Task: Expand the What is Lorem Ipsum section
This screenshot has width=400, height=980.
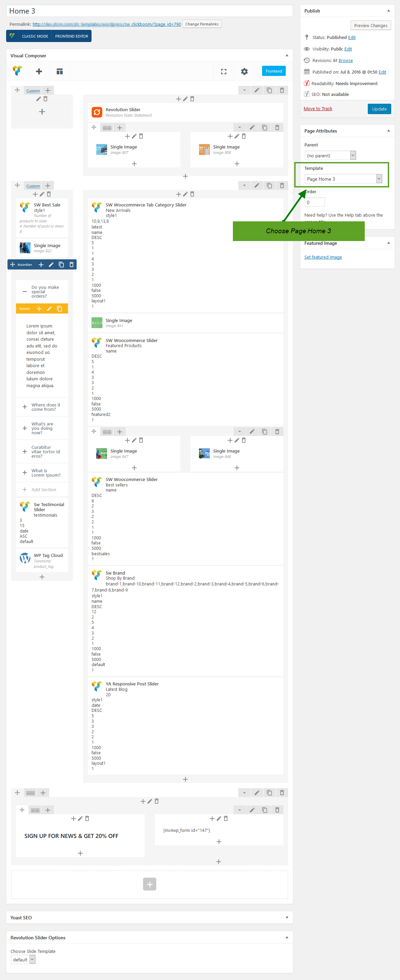Action: pyautogui.click(x=25, y=473)
